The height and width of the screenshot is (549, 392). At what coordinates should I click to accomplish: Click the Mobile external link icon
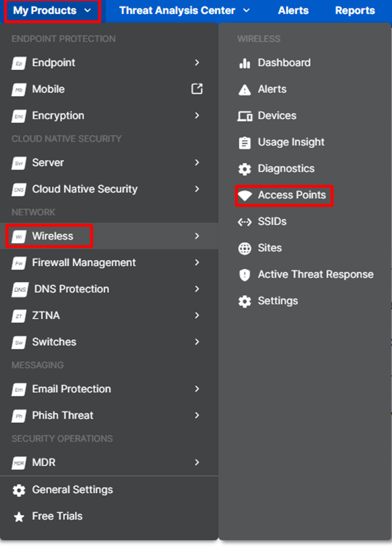pos(197,89)
